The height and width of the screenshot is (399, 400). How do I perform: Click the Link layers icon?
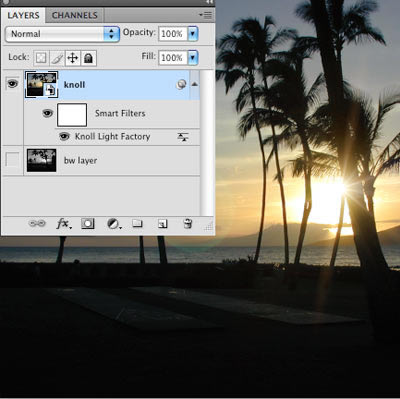point(37,223)
